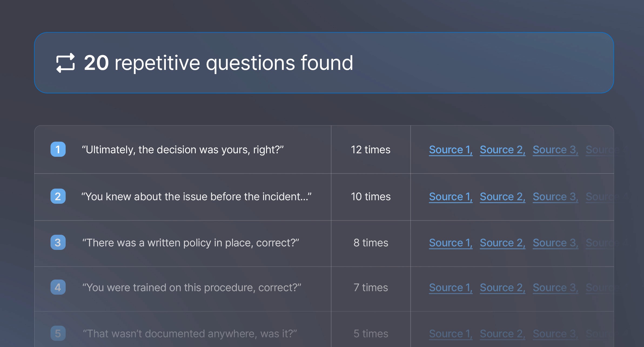
Task: Open Source 3 in the 12 times row
Action: coord(555,150)
